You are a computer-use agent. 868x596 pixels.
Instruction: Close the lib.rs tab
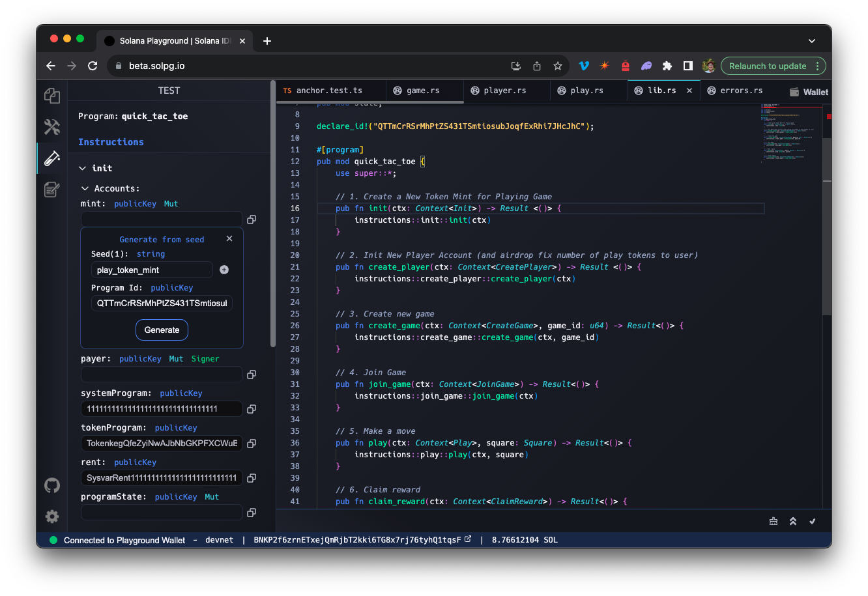click(x=689, y=91)
